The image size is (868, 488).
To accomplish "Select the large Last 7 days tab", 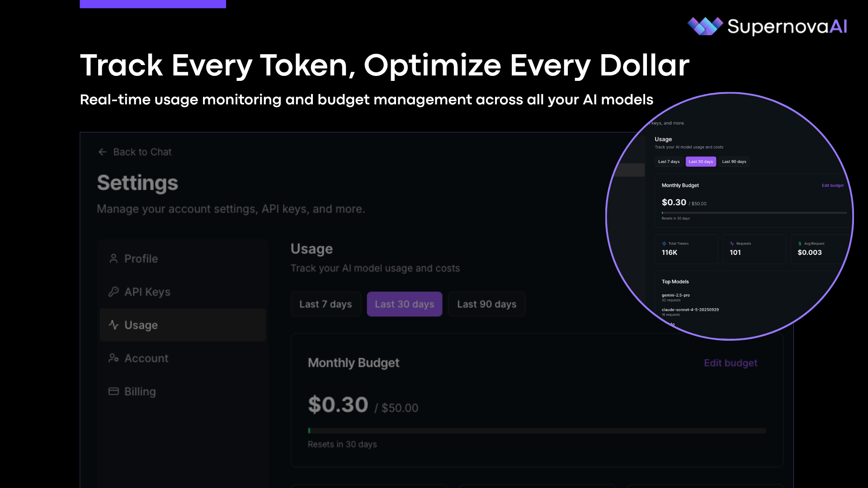I will 325,304.
